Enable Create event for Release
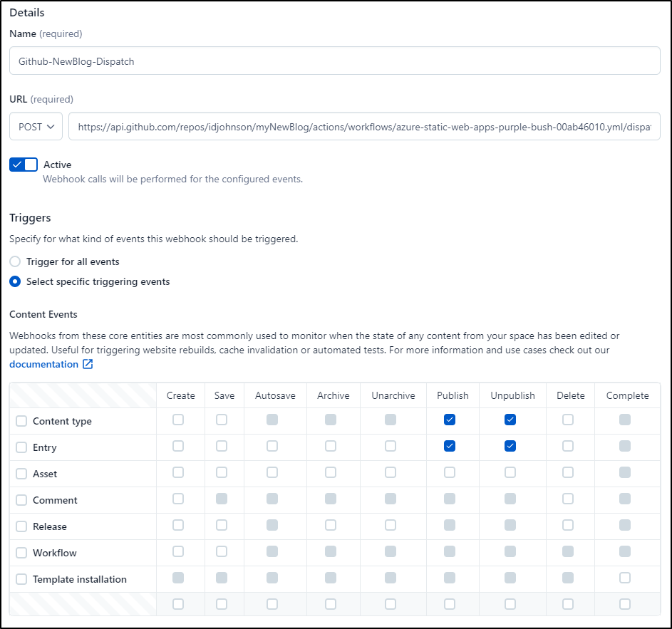The width and height of the screenshot is (672, 629). click(x=178, y=525)
